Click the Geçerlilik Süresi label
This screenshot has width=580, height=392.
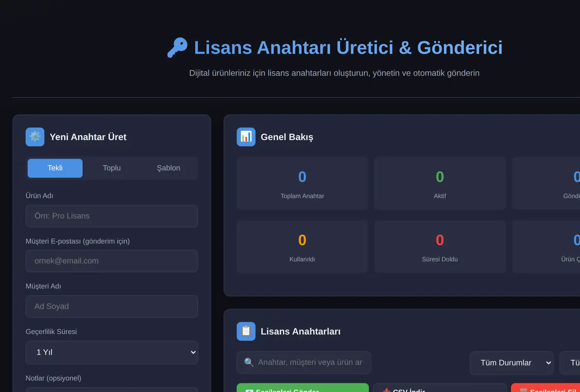point(51,332)
